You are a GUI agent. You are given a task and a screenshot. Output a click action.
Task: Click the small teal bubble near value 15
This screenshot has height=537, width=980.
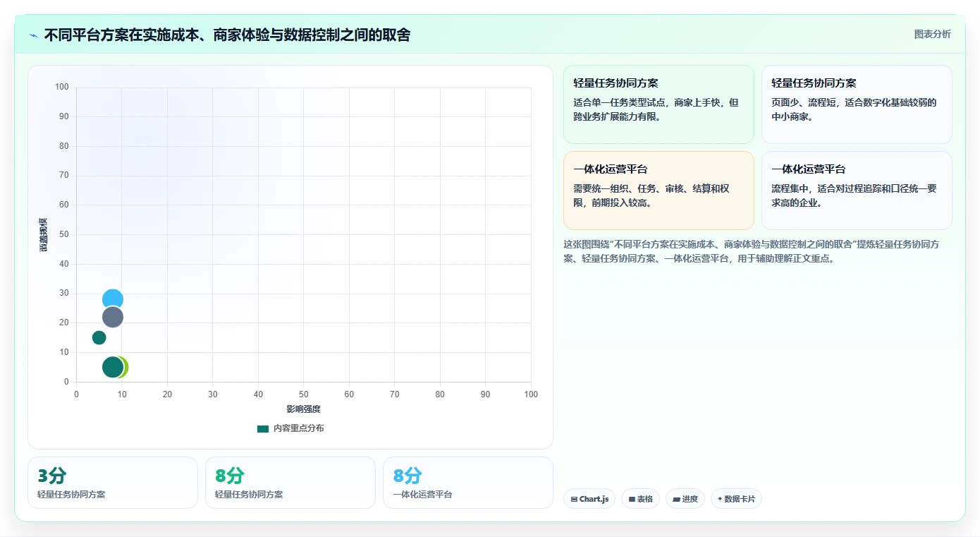[99, 337]
